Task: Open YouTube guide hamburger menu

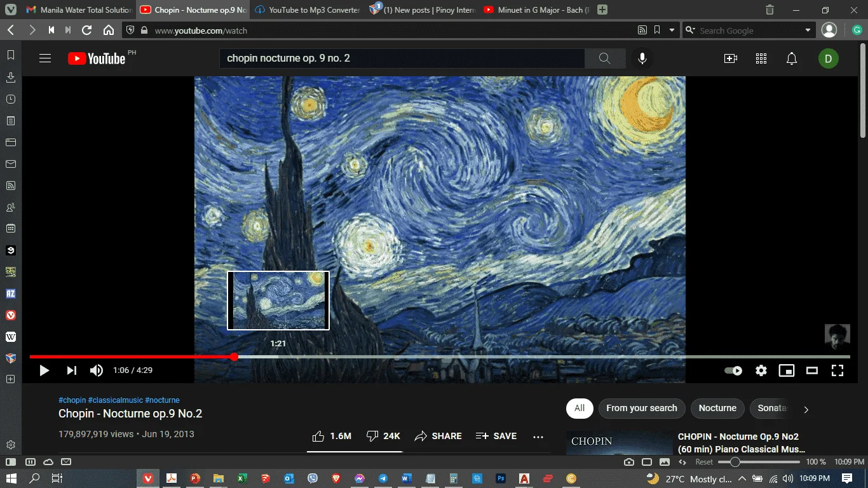Action: 45,58
